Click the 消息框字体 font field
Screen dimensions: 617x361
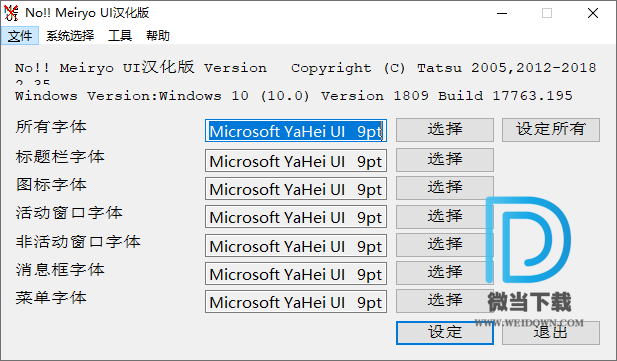[296, 274]
